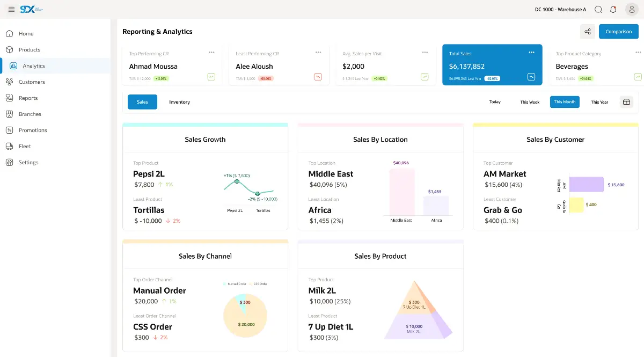The width and height of the screenshot is (644, 357).
Task: Click down-trend icon on Least Performing CR
Action: 318,77
